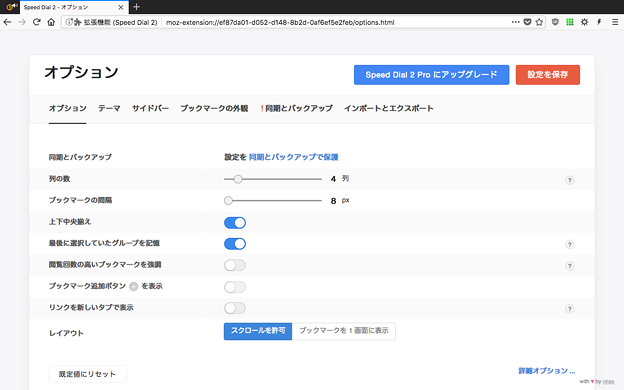Enable the ブックマーク追加ボタン を表示 toggle
This screenshot has width=624, height=390.
pos(235,287)
